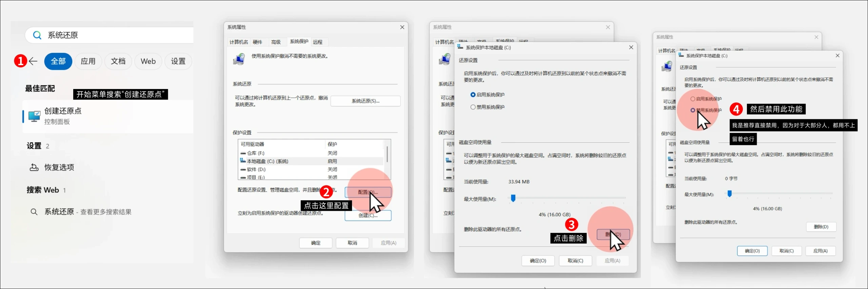This screenshot has width=868, height=289.
Task: Click the recovery icon beside 恢复选项
Action: pos(34,167)
